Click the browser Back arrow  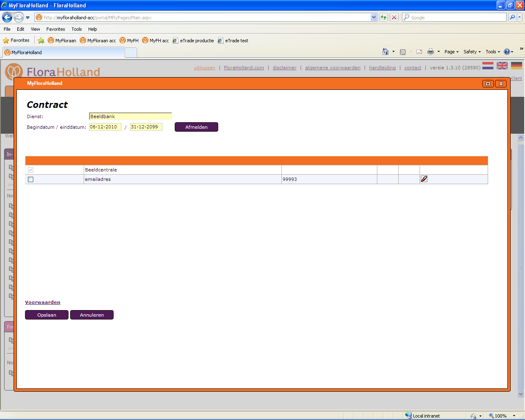[7, 17]
